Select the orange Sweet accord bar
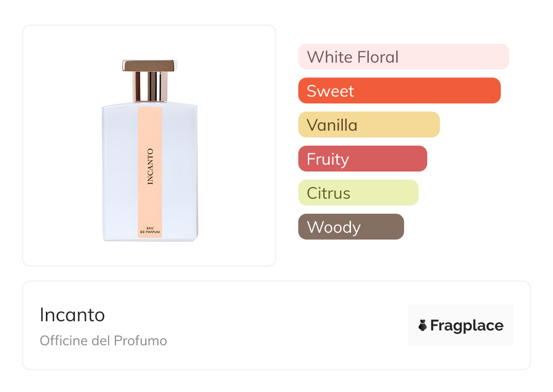553x392 pixels. click(x=399, y=91)
